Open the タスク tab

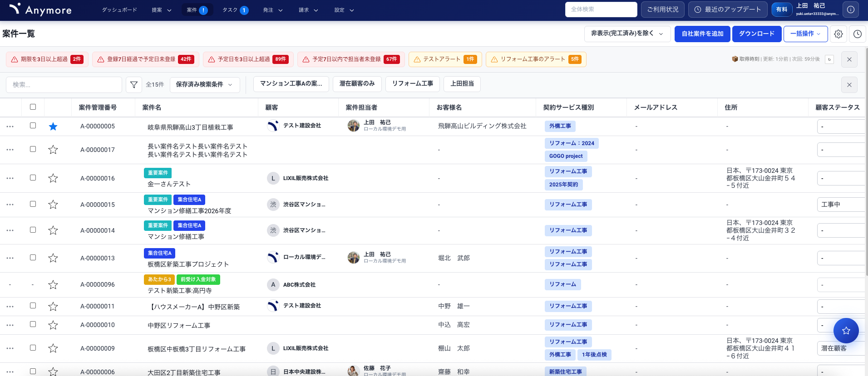coord(235,10)
